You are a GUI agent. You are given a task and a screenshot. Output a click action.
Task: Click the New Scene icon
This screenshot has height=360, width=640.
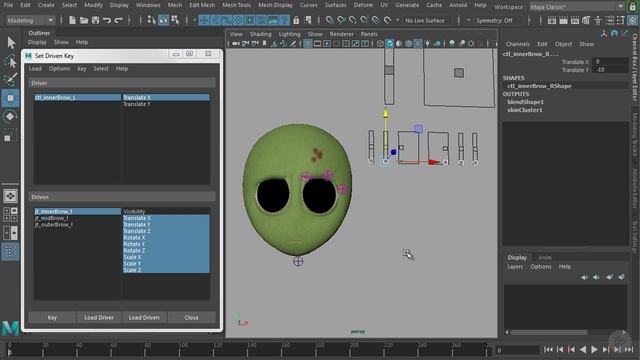72,20
